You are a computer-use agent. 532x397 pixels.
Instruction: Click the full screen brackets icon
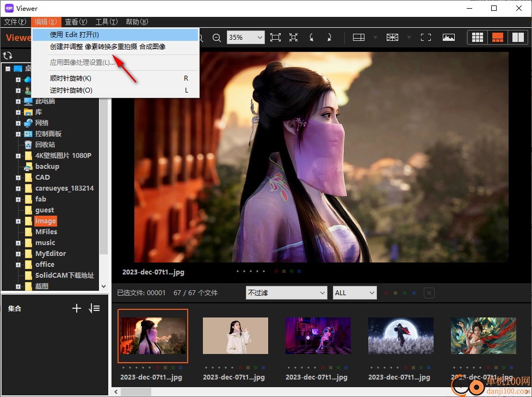426,38
